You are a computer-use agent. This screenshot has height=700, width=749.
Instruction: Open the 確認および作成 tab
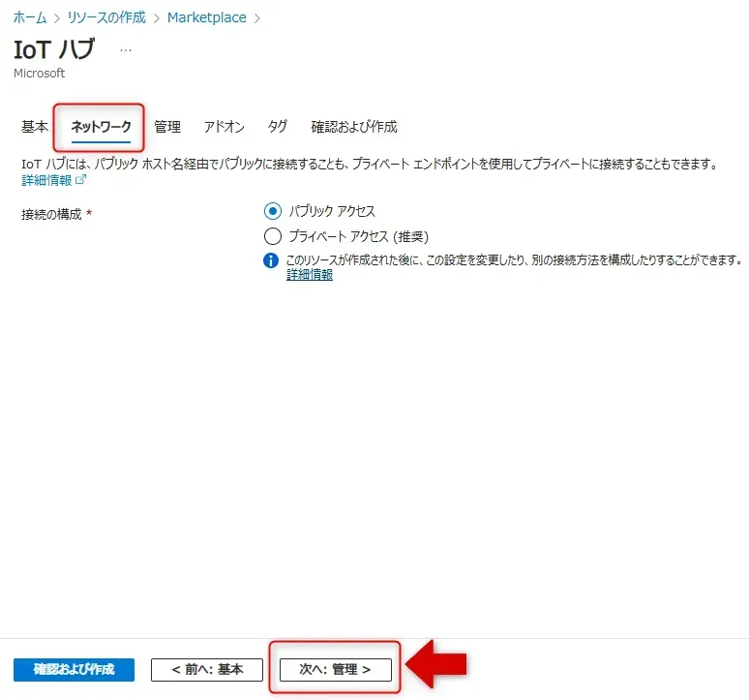(x=353, y=127)
